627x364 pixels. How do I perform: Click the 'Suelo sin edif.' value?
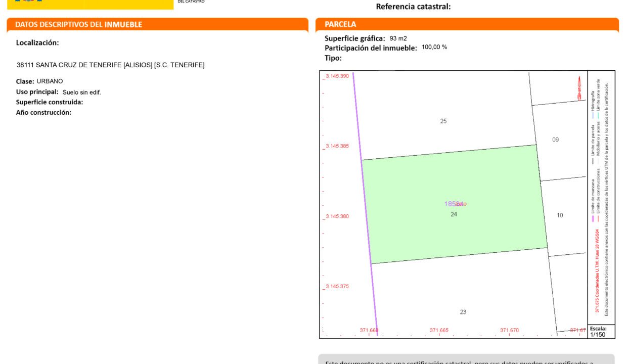(x=82, y=93)
